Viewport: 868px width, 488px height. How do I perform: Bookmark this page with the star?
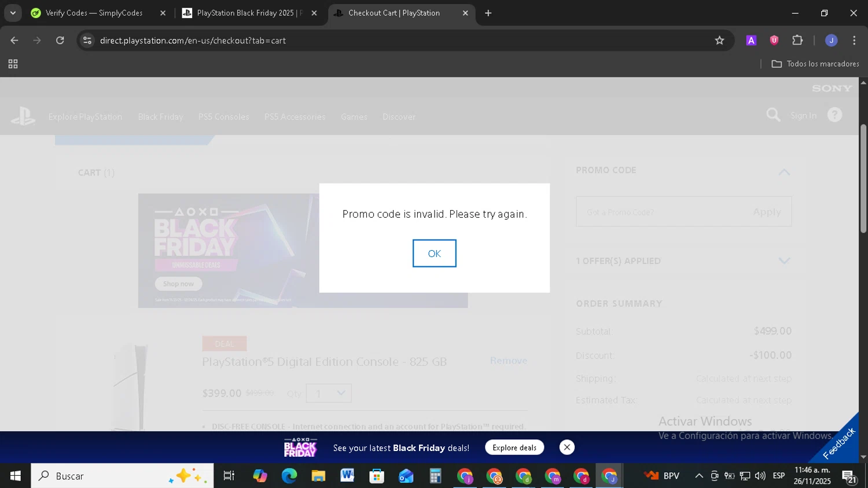719,41
